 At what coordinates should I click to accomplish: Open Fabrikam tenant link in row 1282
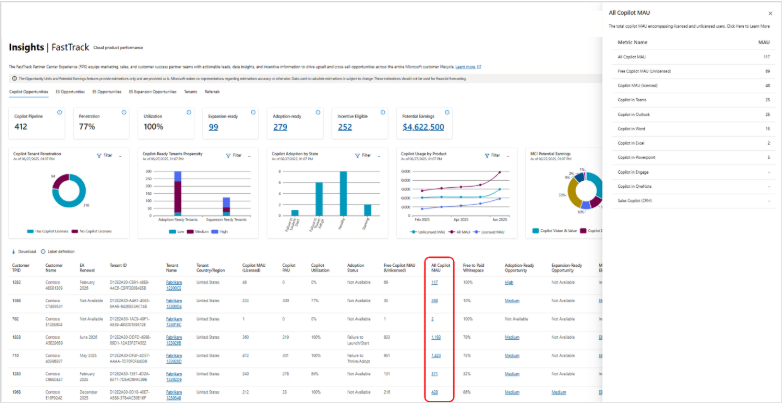174,285
